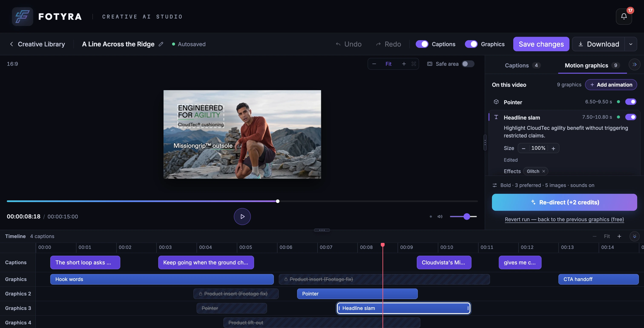Mute audio with speaker icon
The height and width of the screenshot is (328, 644).
click(x=440, y=216)
